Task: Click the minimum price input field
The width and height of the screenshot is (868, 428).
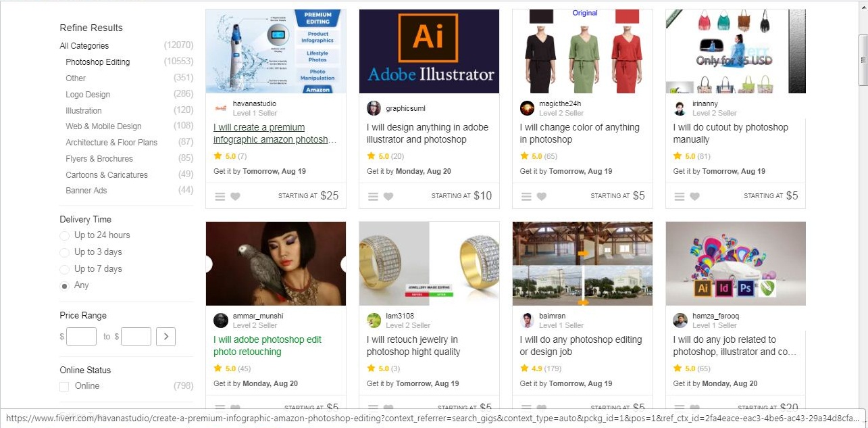Action: click(x=81, y=336)
